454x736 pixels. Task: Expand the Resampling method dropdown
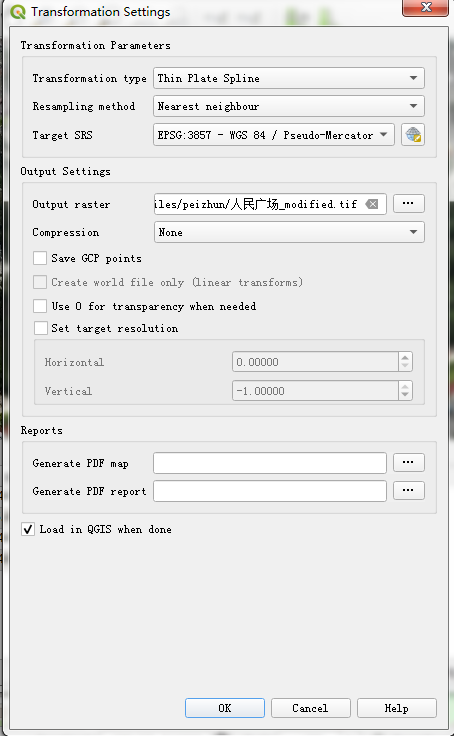point(289,106)
